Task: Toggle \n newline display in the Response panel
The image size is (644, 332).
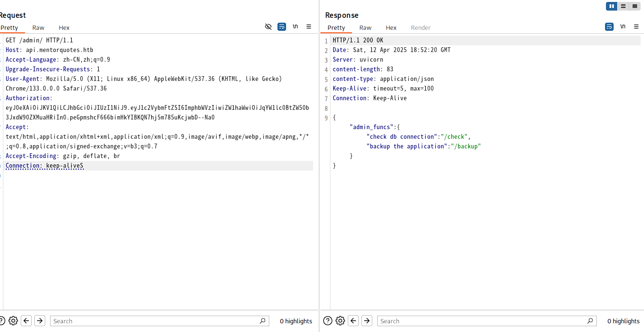Action: point(623,27)
